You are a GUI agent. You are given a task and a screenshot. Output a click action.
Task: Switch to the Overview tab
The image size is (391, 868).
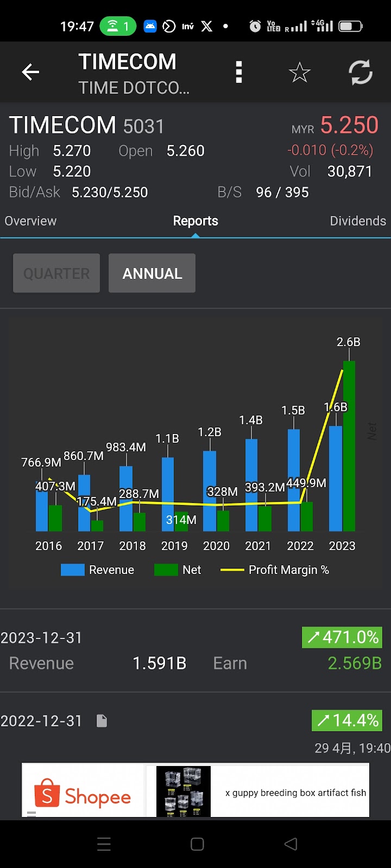30,221
